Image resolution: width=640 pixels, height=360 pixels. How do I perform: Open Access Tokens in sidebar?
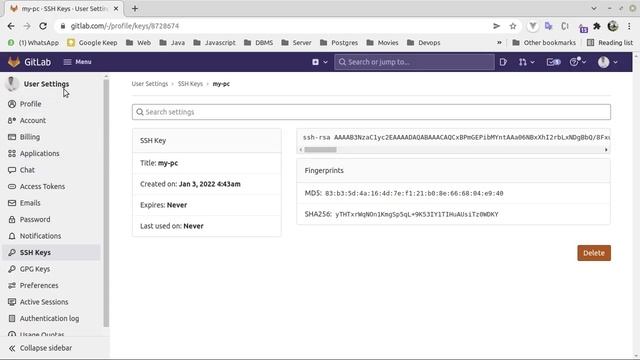[x=42, y=187]
